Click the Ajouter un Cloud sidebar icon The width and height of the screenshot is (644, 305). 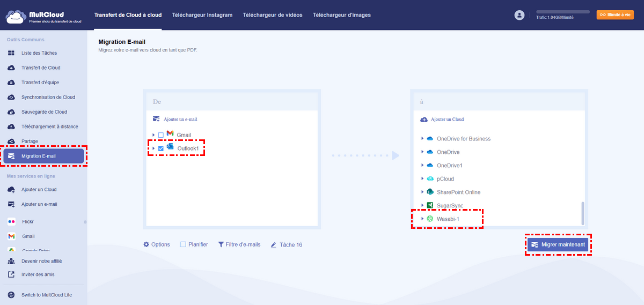point(11,190)
